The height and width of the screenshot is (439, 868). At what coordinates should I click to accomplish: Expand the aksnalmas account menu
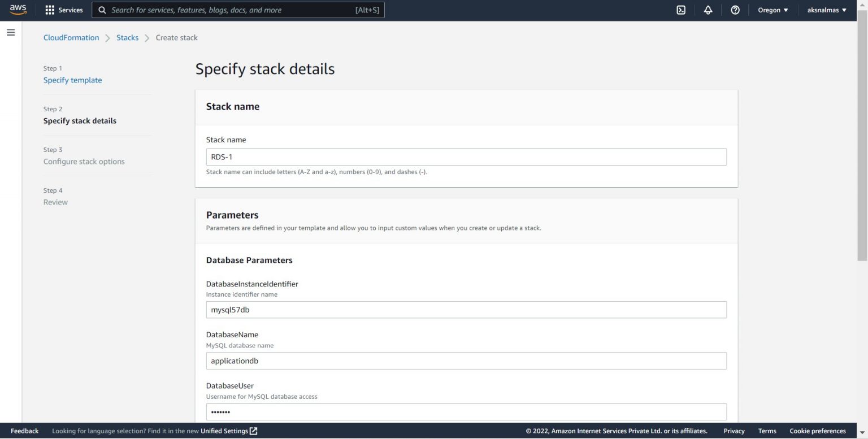pos(827,10)
